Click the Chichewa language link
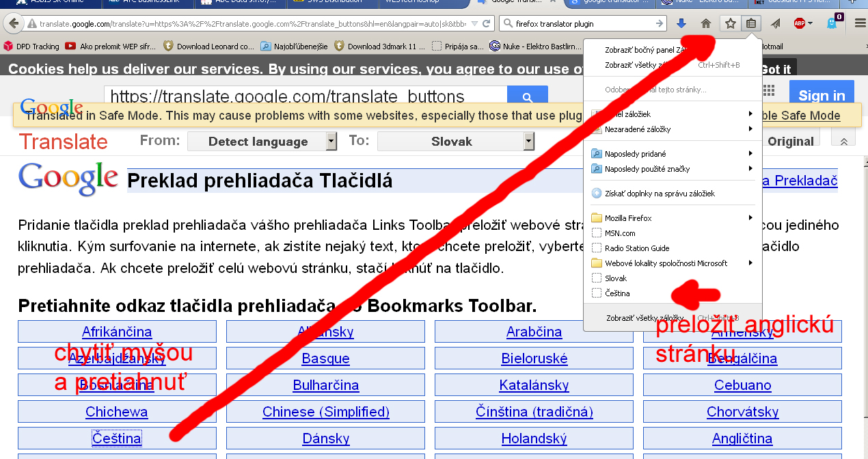The height and width of the screenshot is (459, 868). click(117, 412)
